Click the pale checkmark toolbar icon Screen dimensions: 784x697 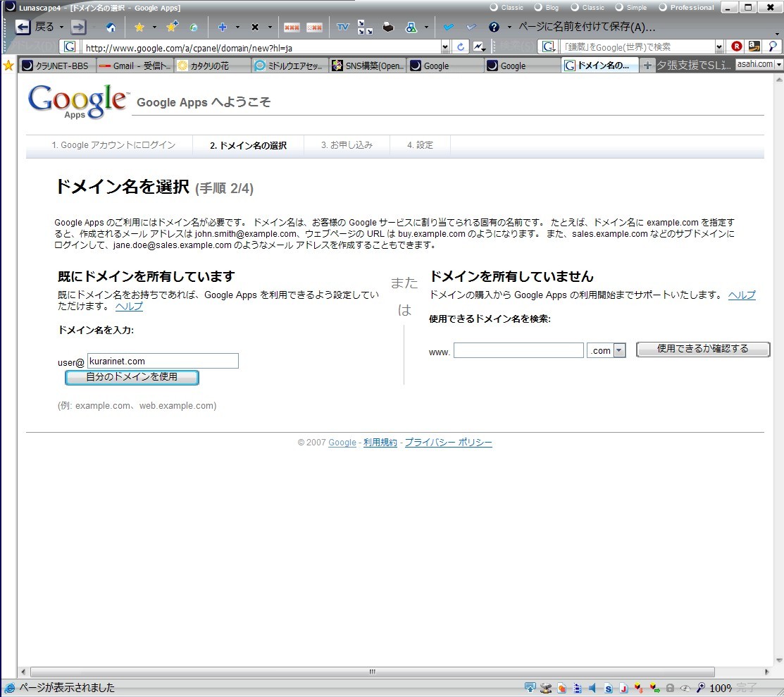[471, 27]
